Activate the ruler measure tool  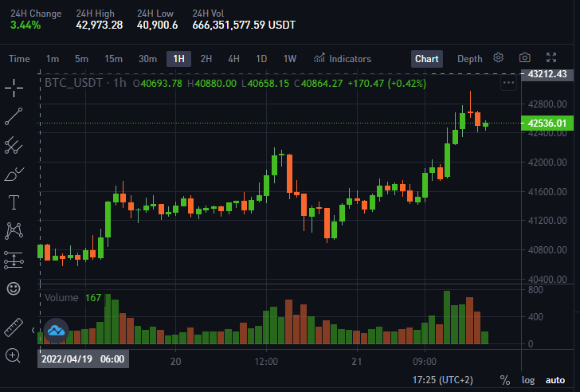point(14,327)
